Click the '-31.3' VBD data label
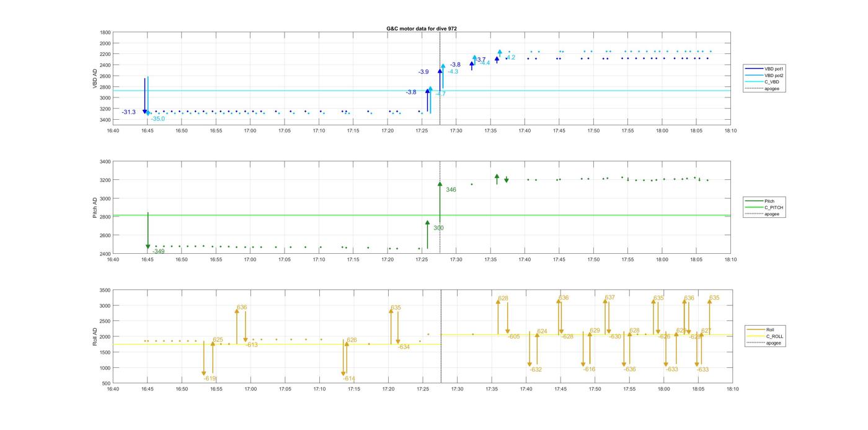Screen dimensions: 868x430 [x=129, y=112]
